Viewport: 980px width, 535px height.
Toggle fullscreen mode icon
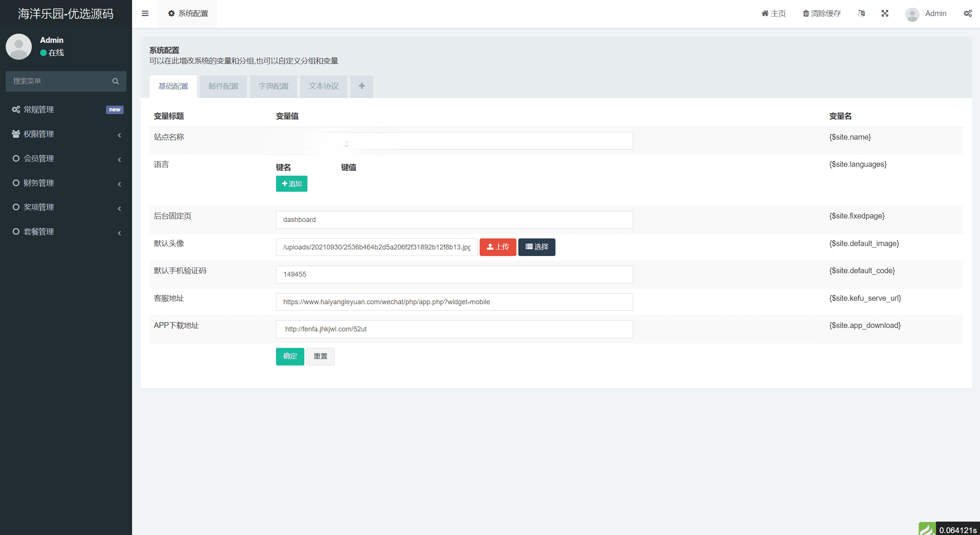pos(885,13)
